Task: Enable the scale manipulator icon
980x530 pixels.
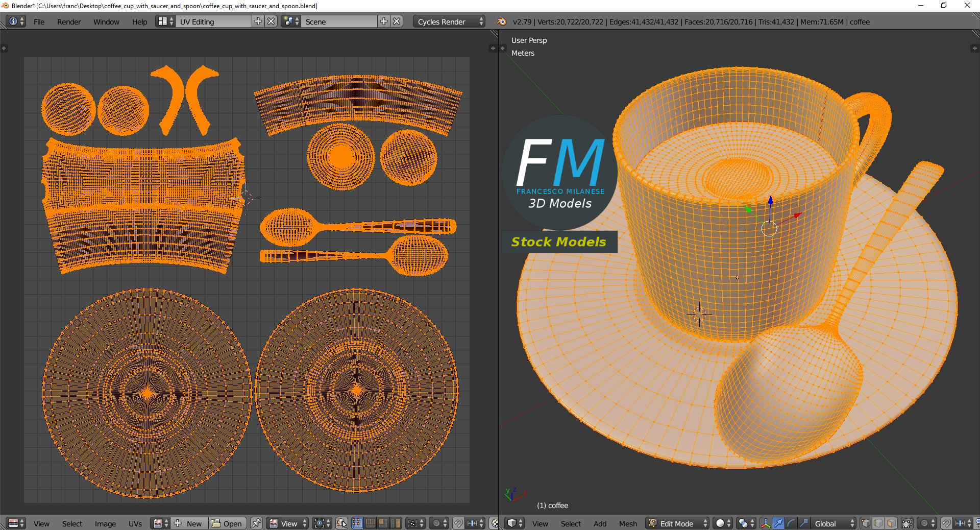Action: click(803, 523)
